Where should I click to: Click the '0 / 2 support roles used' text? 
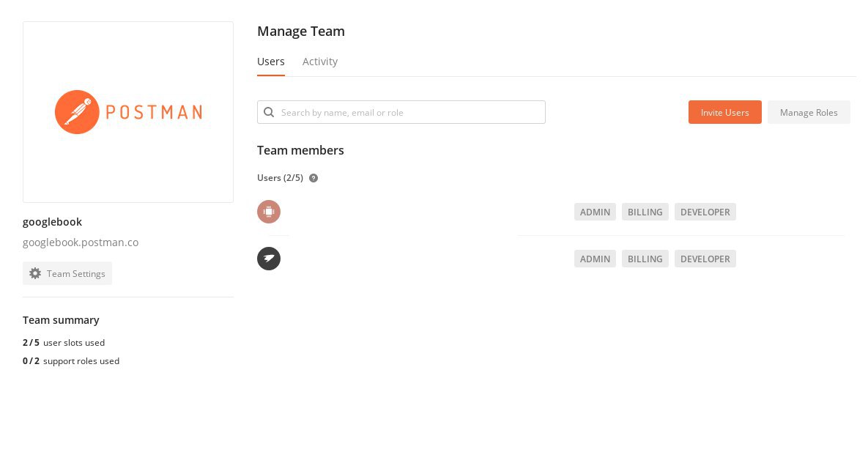[71, 361]
